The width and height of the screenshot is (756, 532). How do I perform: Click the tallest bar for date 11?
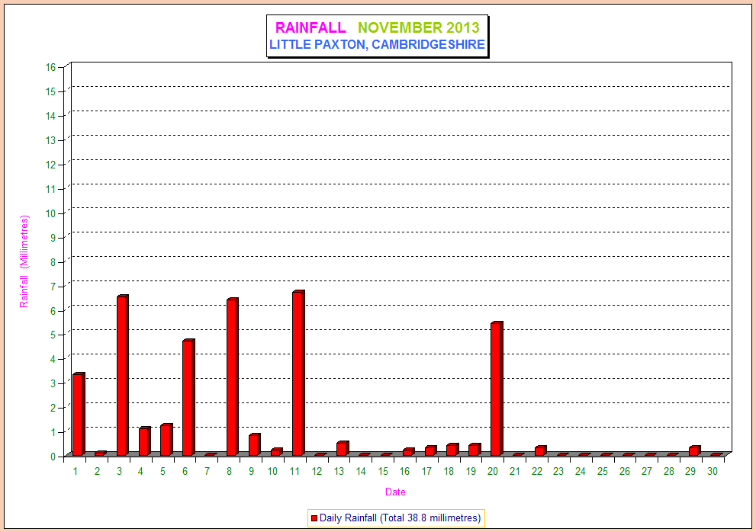click(298, 373)
